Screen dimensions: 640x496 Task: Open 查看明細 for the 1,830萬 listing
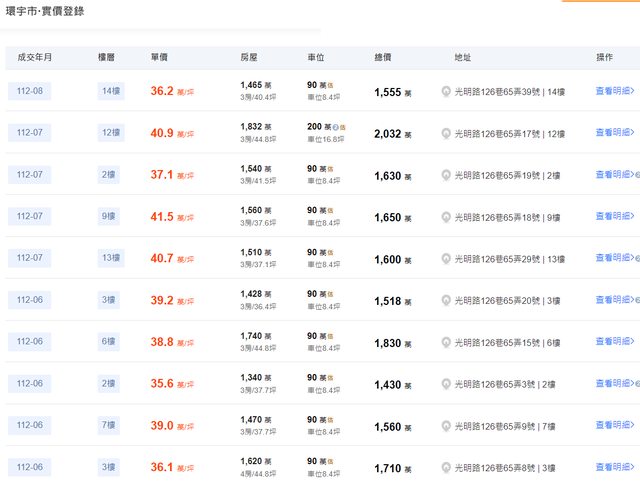point(614,342)
